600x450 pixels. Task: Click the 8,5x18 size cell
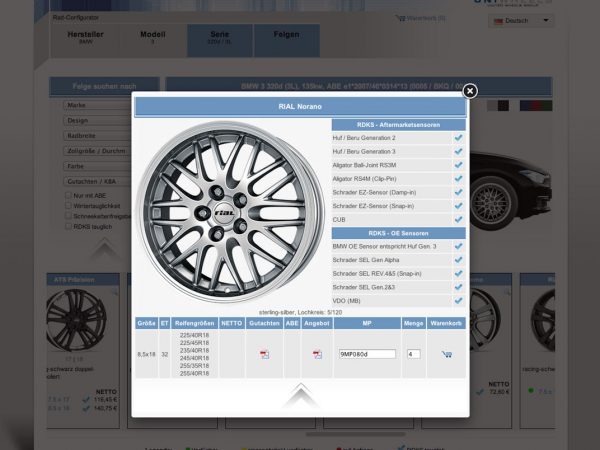147,354
